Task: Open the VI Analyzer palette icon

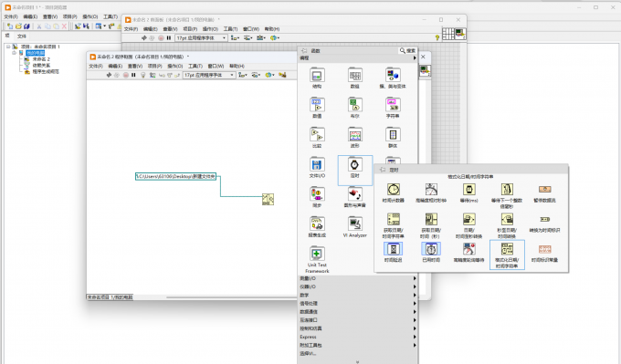Action: (x=355, y=224)
